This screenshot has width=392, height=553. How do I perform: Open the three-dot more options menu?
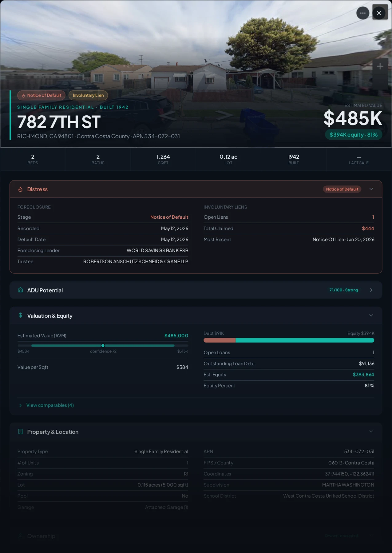click(x=363, y=13)
